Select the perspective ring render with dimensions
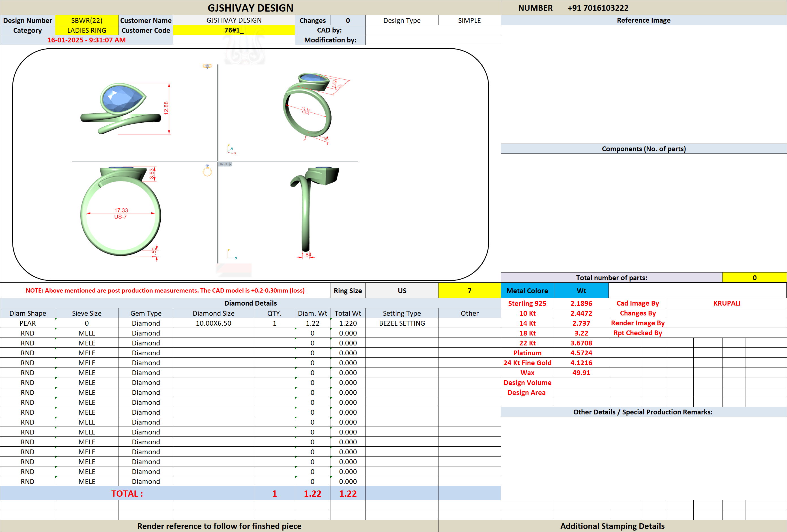The width and height of the screenshot is (787, 532). click(307, 105)
